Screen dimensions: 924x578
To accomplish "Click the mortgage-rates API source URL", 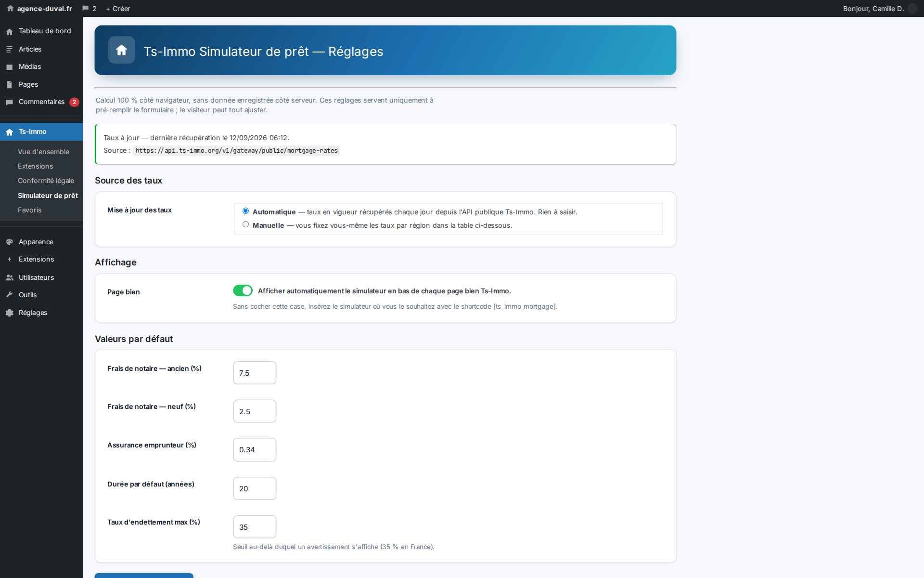I will pos(236,151).
